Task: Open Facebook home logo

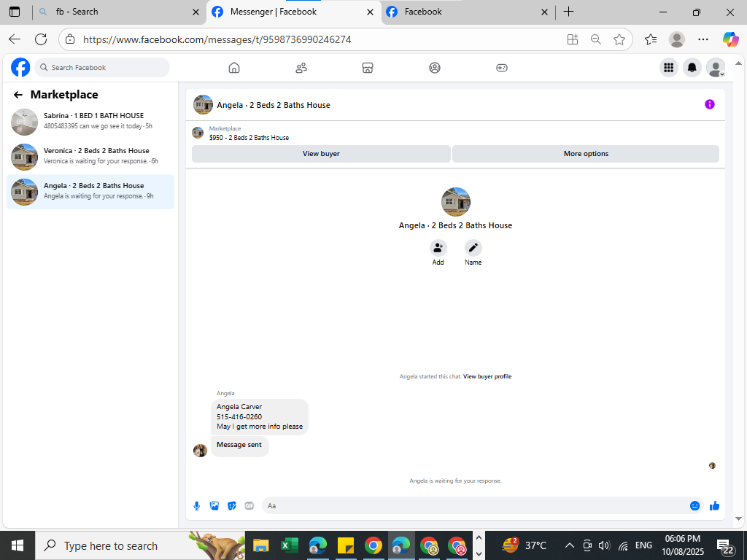Action: 20,67
